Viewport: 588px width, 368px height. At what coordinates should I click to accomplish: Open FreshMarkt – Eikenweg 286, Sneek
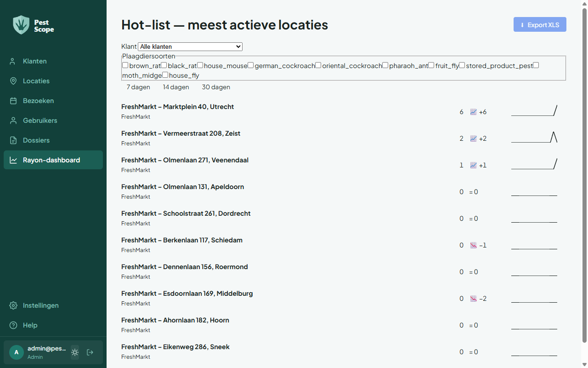coord(175,347)
